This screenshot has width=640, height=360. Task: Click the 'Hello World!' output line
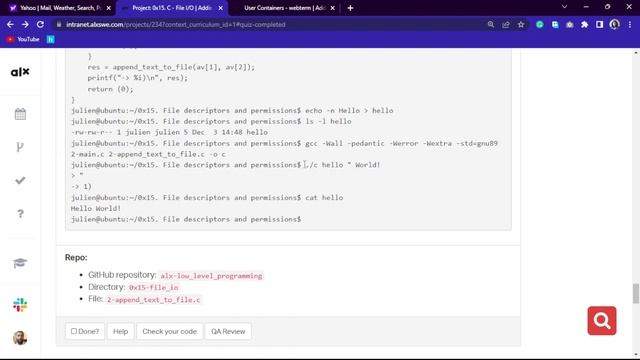pos(96,208)
